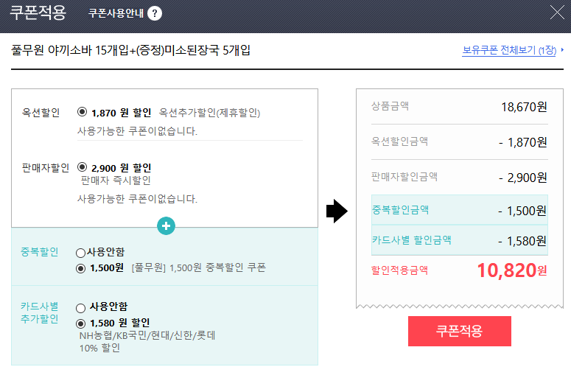The height and width of the screenshot is (392, 571).
Task: Select 옥션할인 1,870원 할인 radio
Action: [82, 113]
